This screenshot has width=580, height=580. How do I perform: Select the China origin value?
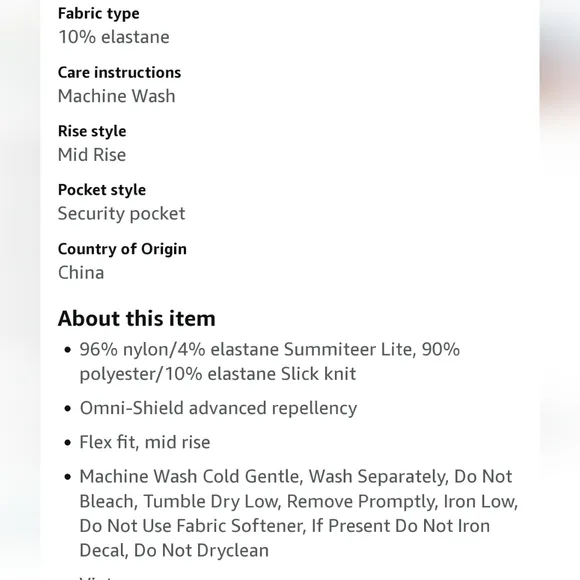pyautogui.click(x=81, y=273)
